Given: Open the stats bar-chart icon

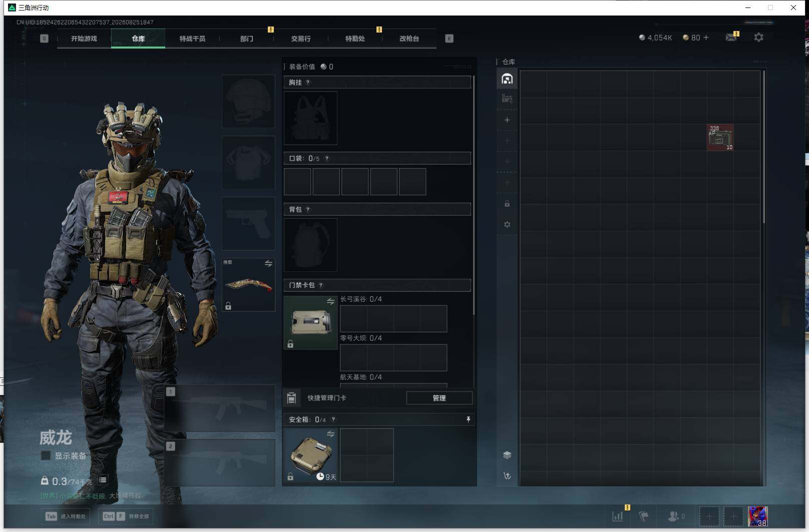Looking at the screenshot, I should (618, 516).
